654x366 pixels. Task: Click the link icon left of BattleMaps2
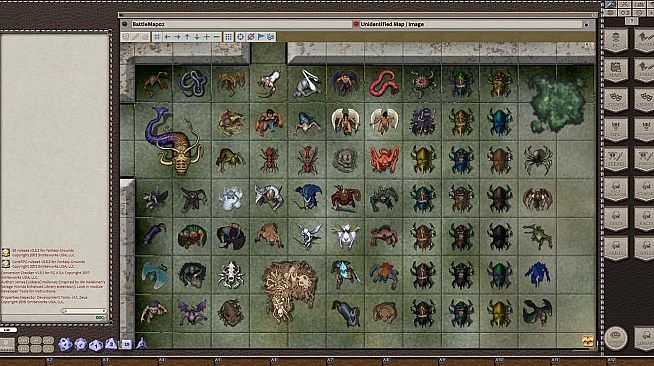coord(124,24)
